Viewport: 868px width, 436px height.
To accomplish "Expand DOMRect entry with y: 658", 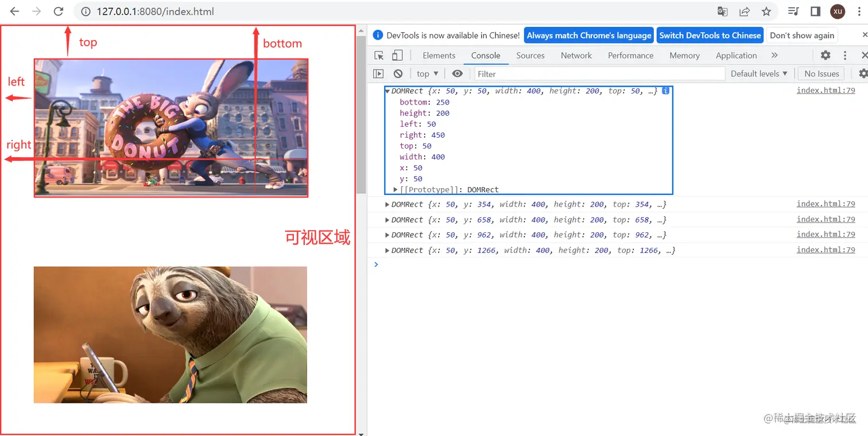I will tap(387, 220).
